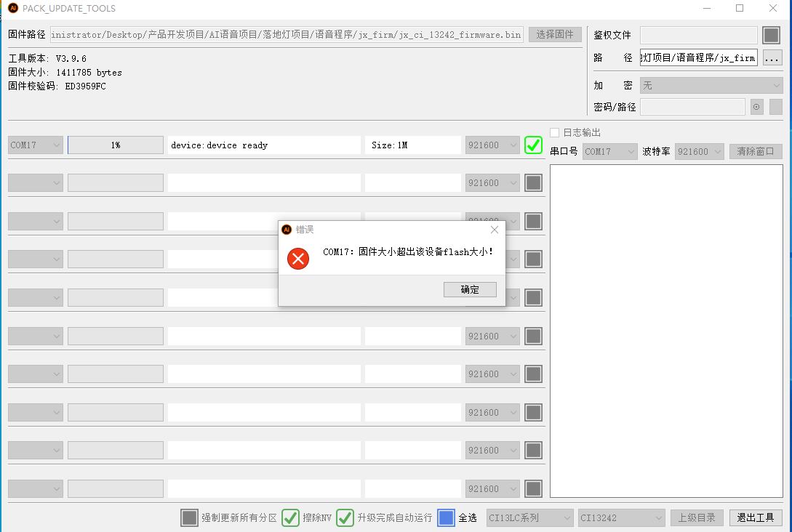Click the red error icon in the dialog
Image resolution: width=792 pixels, height=532 pixels.
tap(298, 258)
